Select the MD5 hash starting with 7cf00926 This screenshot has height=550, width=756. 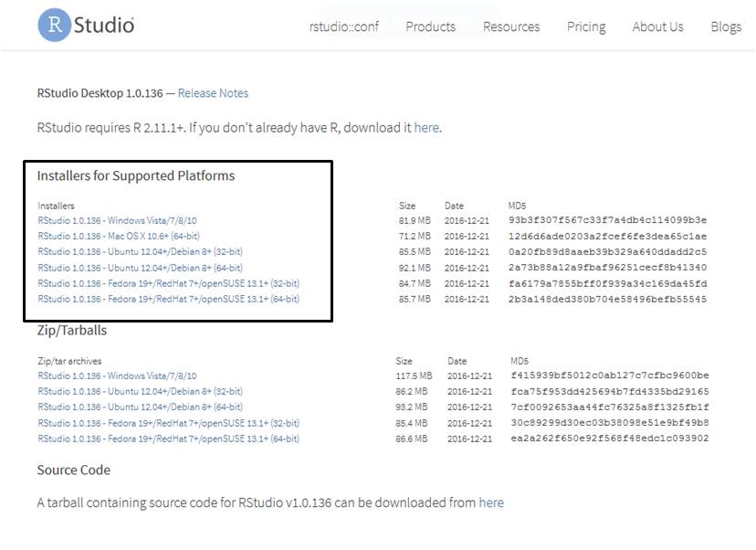click(x=610, y=407)
